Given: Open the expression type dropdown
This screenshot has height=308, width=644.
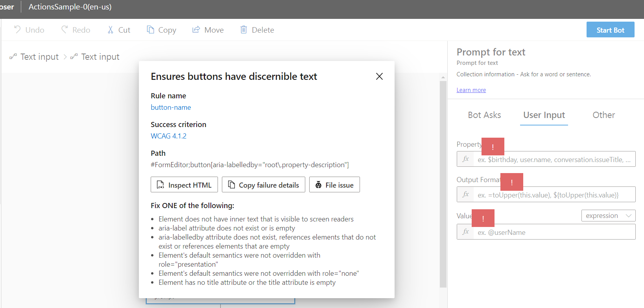Looking at the screenshot, I should [x=608, y=216].
